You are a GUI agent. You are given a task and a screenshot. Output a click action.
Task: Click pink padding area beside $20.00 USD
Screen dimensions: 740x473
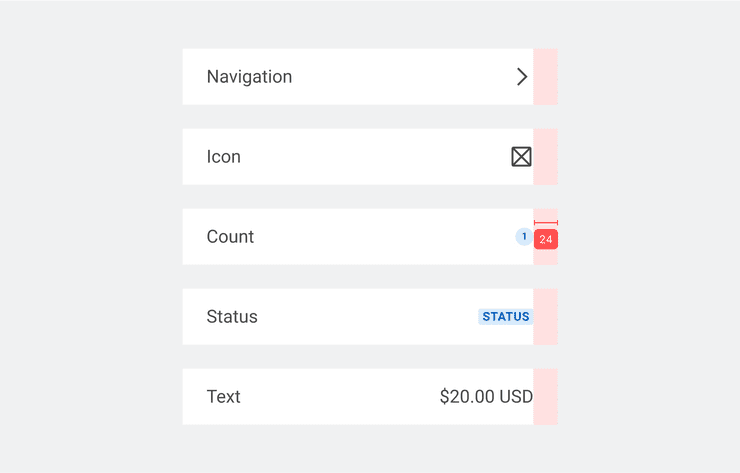click(x=546, y=397)
